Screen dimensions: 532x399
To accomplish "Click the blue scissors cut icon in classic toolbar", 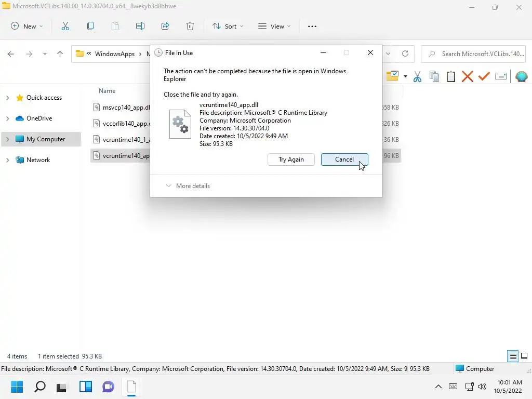I will click(417, 76).
